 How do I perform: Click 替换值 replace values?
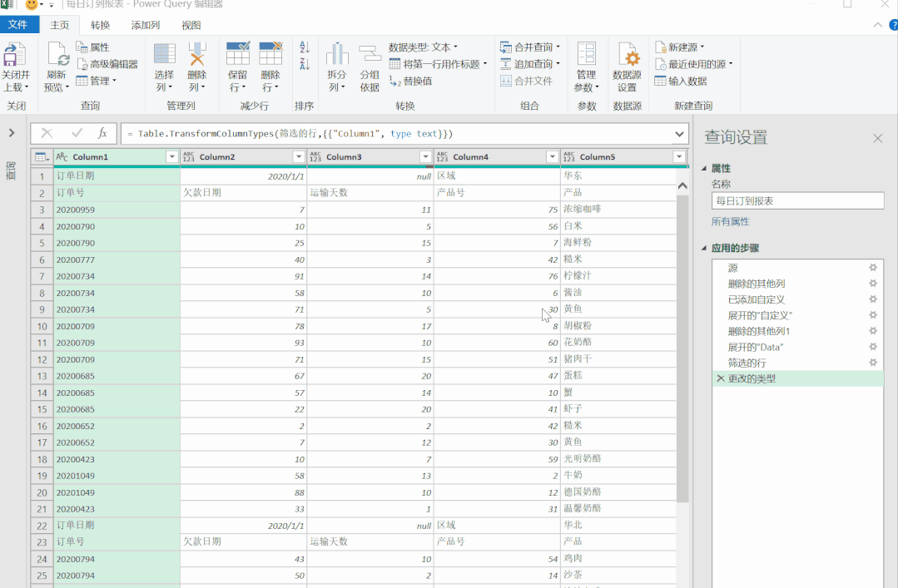(410, 81)
